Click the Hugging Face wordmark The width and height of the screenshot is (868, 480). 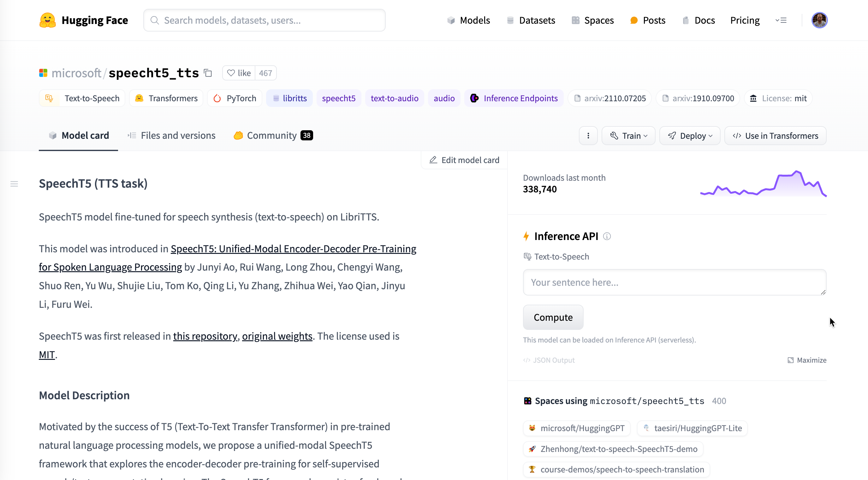pos(95,20)
